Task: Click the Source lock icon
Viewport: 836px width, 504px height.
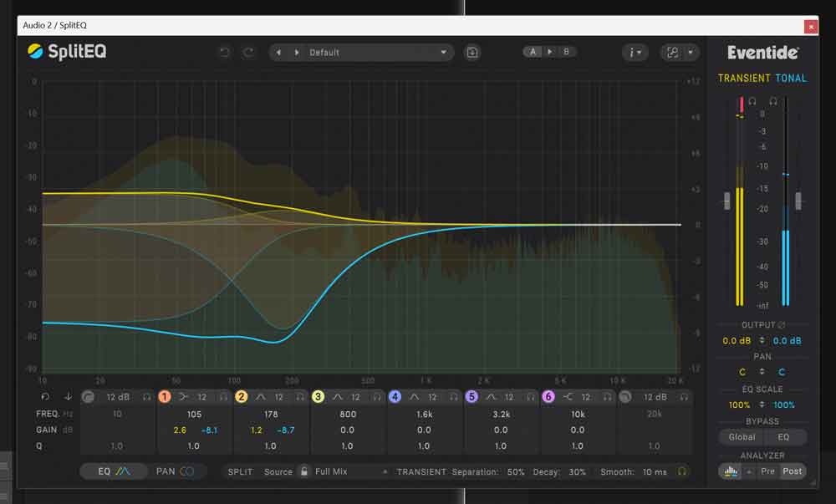Action: click(303, 471)
